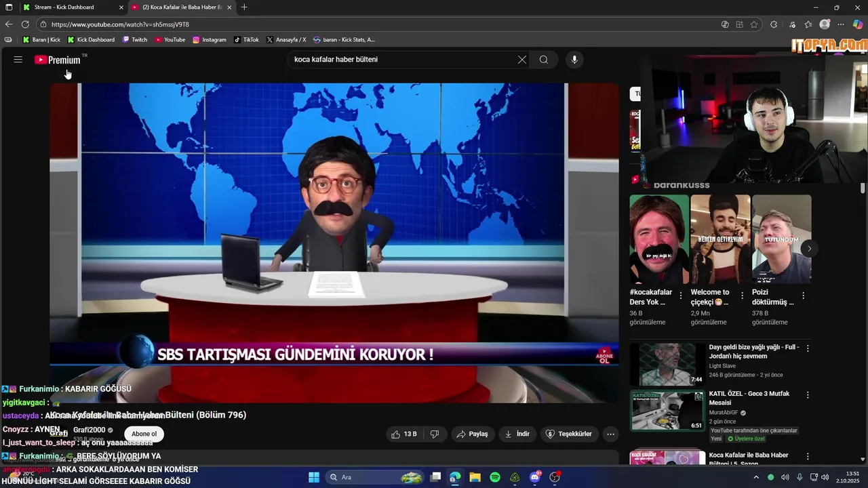The width and height of the screenshot is (868, 488).
Task: Open options for Dayı geldi bize video
Action: [x=808, y=348]
